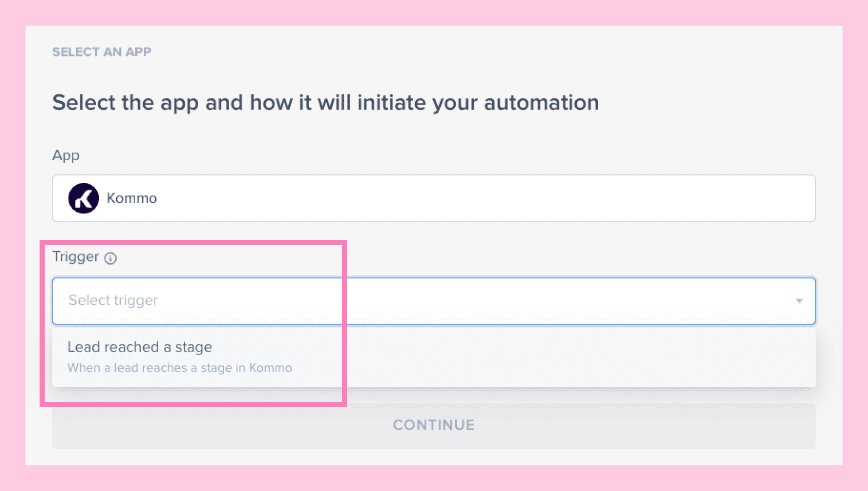868x491 pixels.
Task: Click the Trigger info icon
Action: 111,258
